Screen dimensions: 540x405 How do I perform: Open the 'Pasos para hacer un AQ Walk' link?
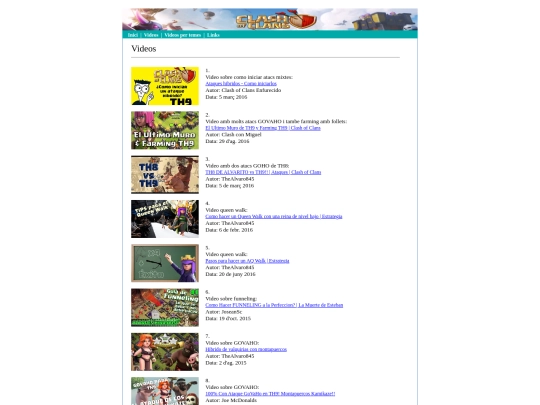(247, 261)
